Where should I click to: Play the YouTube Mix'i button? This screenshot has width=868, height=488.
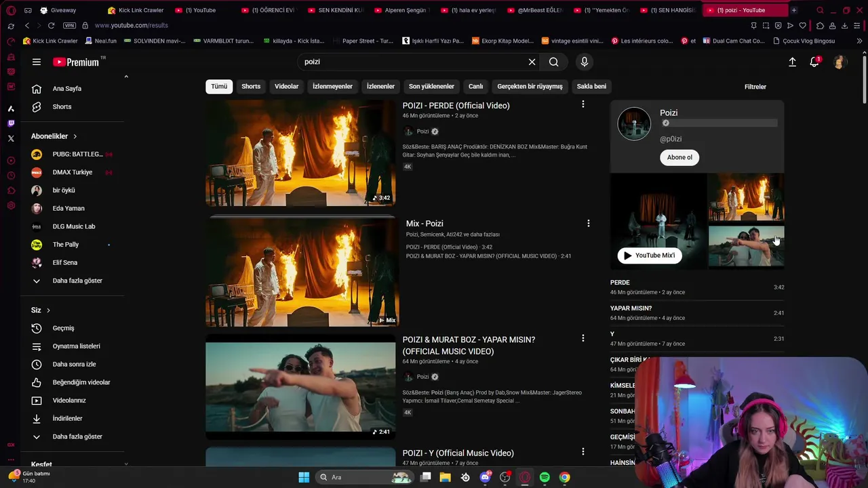649,256
